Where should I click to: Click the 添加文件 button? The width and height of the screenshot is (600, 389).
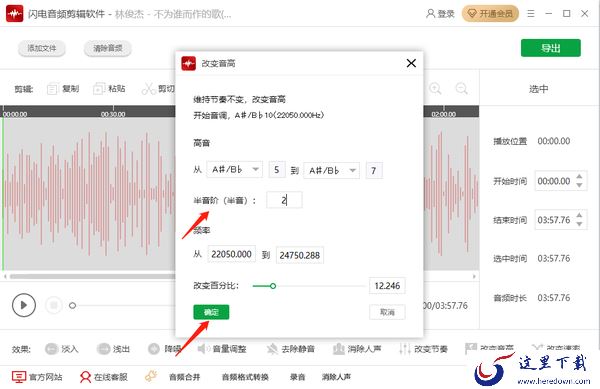[x=42, y=48]
